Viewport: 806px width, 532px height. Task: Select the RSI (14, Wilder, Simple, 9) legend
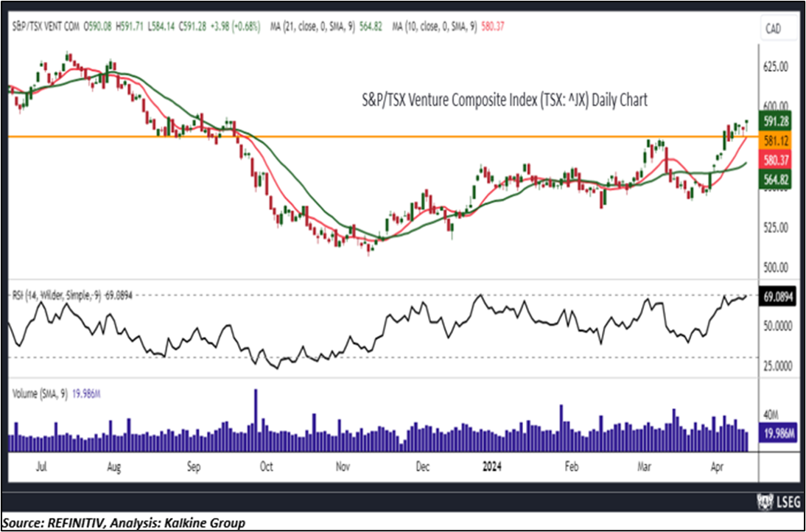click(x=72, y=295)
